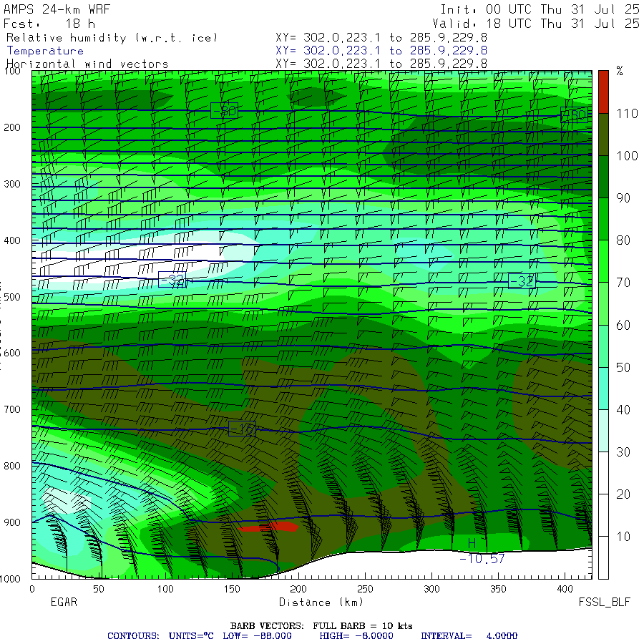
Task: Click the white swatch between 10 and 20
Action: click(603, 515)
